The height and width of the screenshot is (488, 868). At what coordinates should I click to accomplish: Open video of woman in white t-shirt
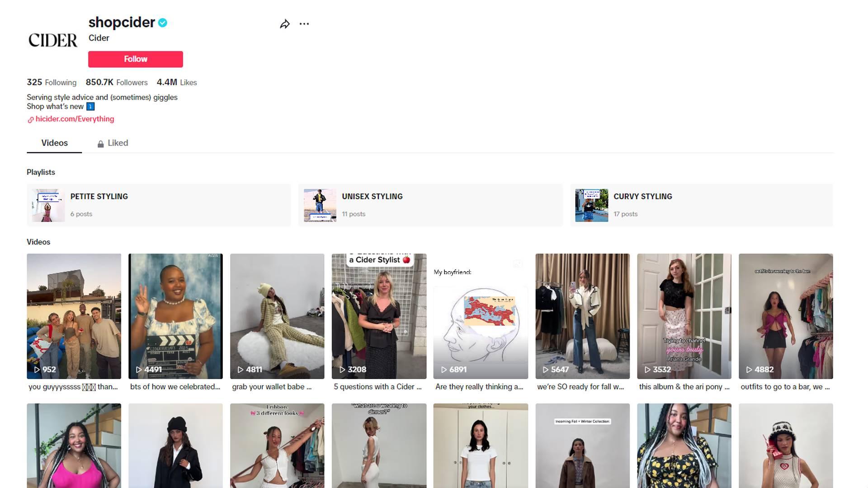coord(481,446)
